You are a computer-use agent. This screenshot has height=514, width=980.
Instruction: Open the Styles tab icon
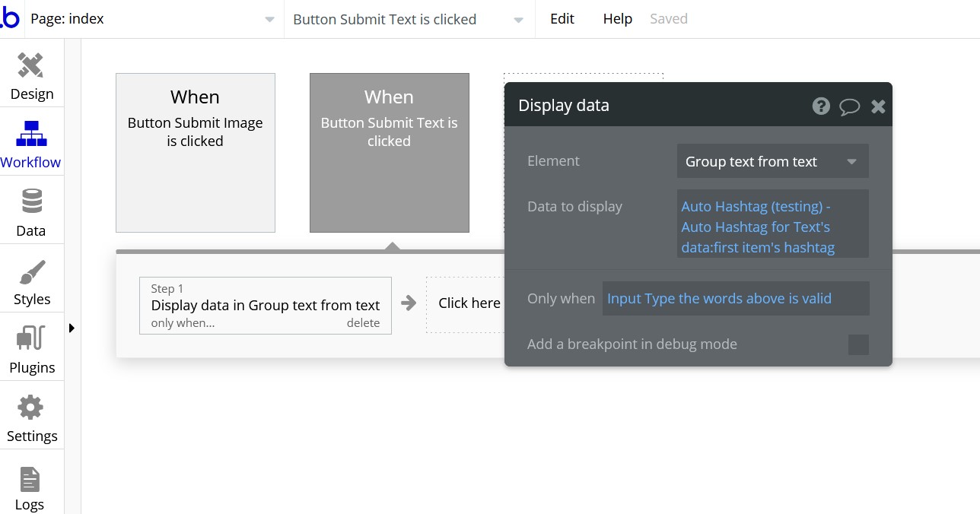click(31, 271)
